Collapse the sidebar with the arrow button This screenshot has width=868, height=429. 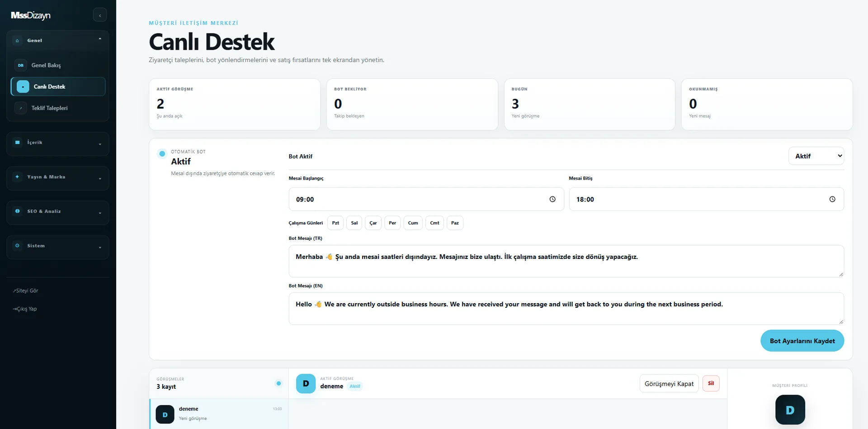100,15
